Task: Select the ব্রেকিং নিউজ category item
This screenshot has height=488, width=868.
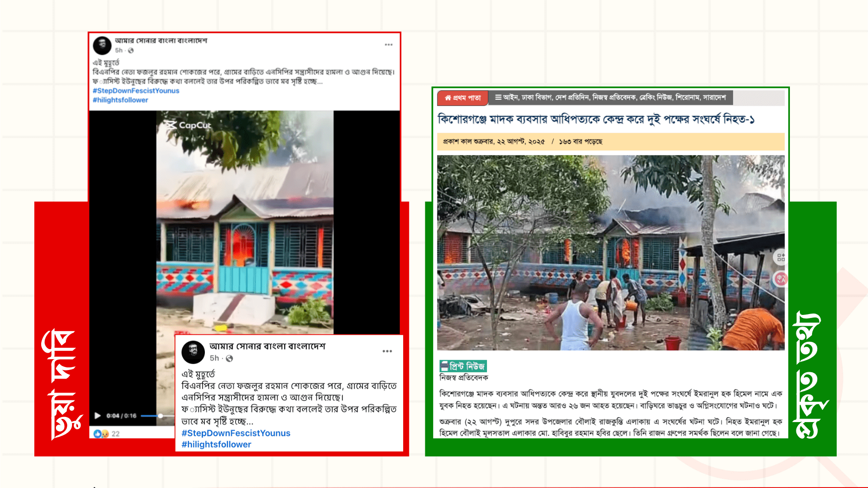Action: click(655, 98)
